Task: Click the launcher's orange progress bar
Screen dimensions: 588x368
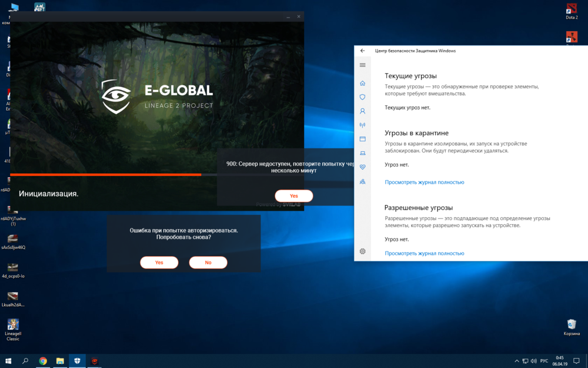Action: tap(106, 175)
